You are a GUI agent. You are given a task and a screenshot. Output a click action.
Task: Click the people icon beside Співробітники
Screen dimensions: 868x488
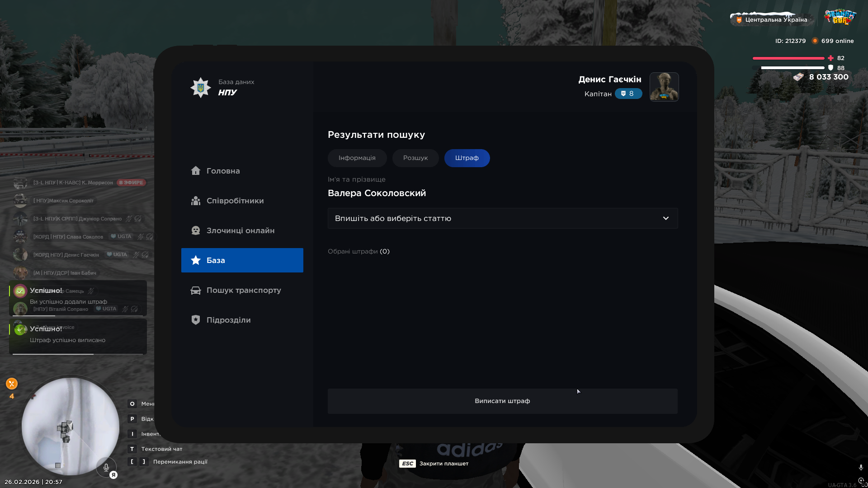(195, 201)
